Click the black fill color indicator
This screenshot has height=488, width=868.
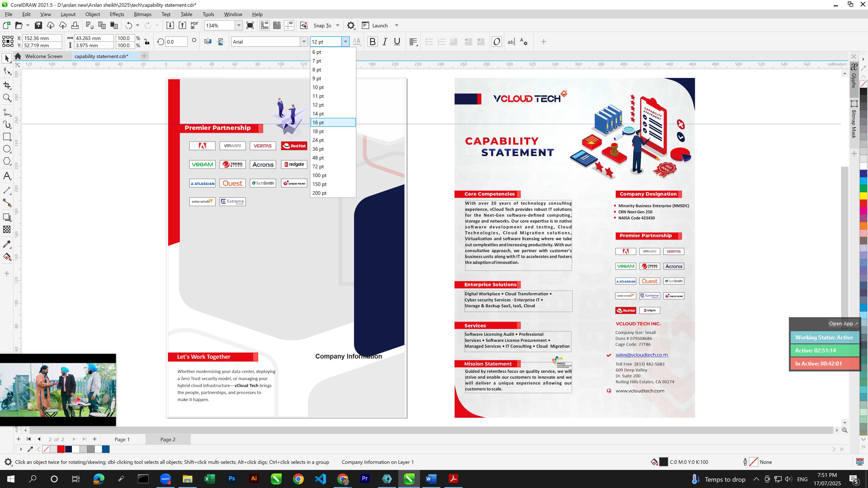coord(663,462)
